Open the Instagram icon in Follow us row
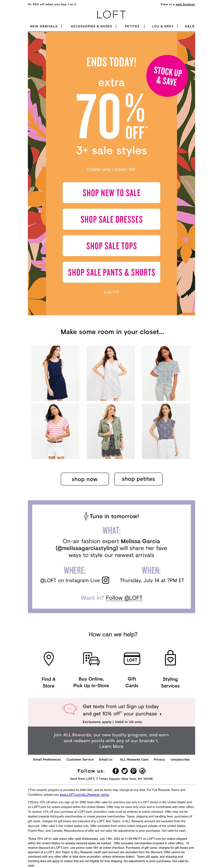The height and width of the screenshot is (868, 223). [142, 771]
